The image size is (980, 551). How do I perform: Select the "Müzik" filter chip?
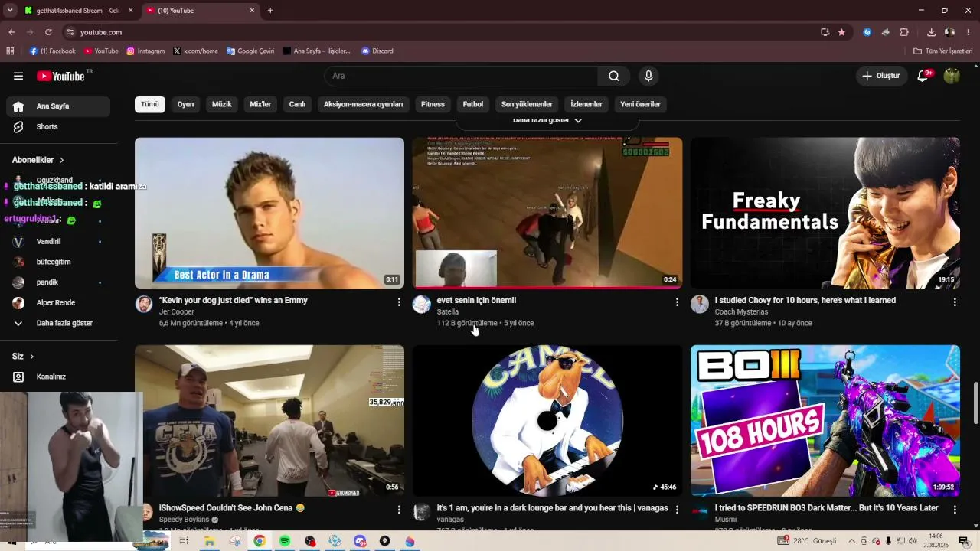(222, 104)
